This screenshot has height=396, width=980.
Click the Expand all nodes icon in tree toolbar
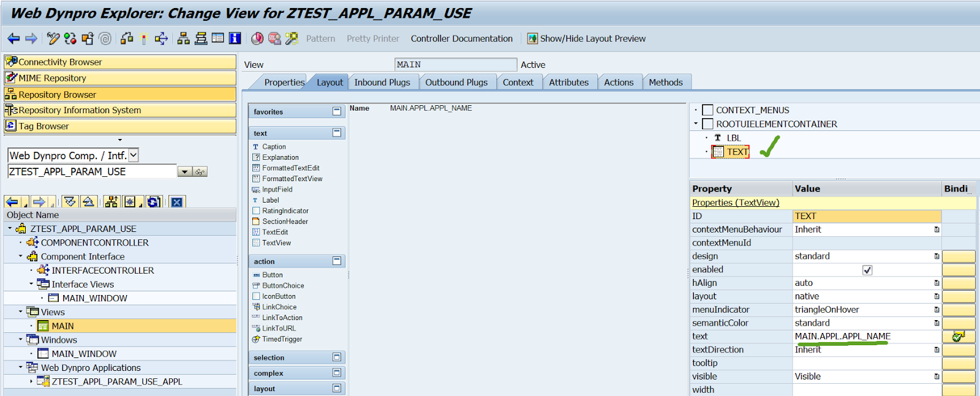[x=70, y=202]
